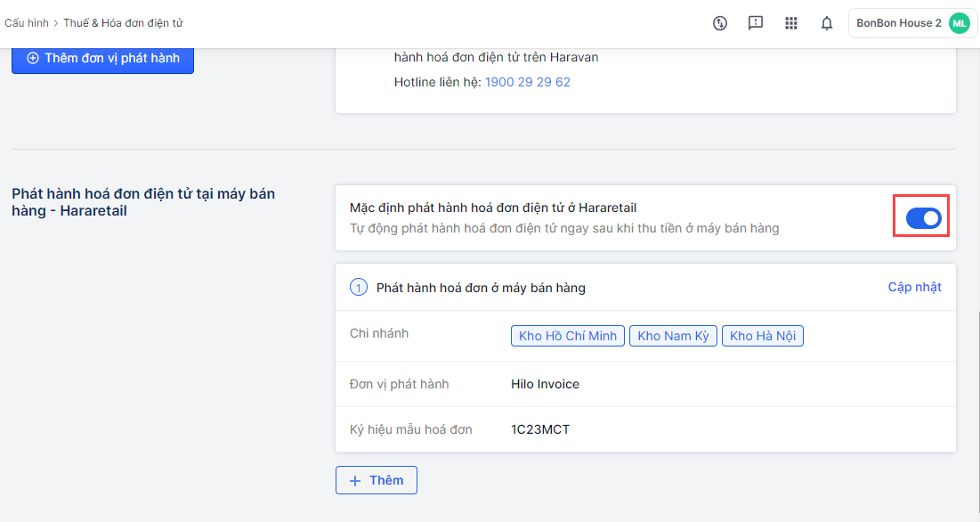Open the notifications bell
The width and height of the screenshot is (980, 522).
click(827, 23)
